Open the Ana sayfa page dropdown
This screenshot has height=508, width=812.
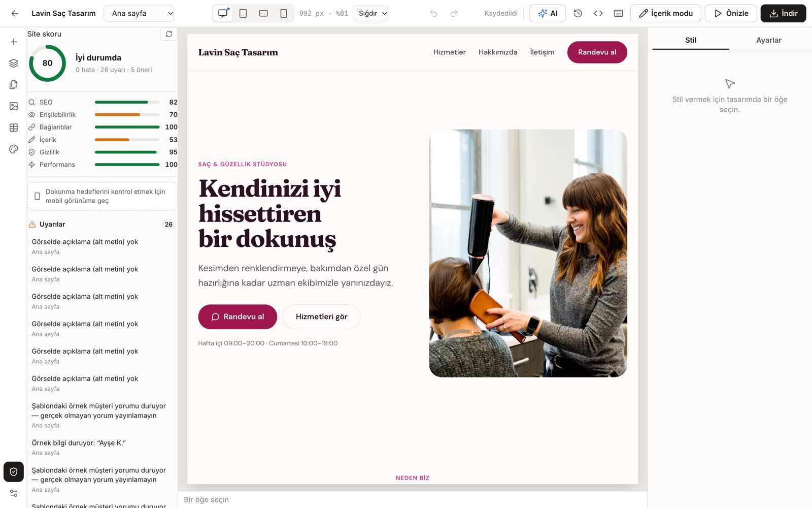click(139, 13)
